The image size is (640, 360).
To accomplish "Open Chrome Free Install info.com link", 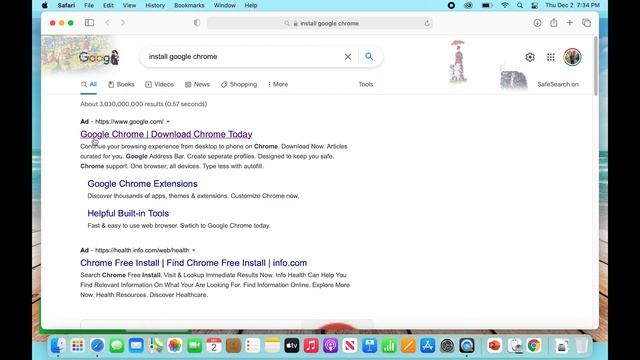I will tap(193, 263).
